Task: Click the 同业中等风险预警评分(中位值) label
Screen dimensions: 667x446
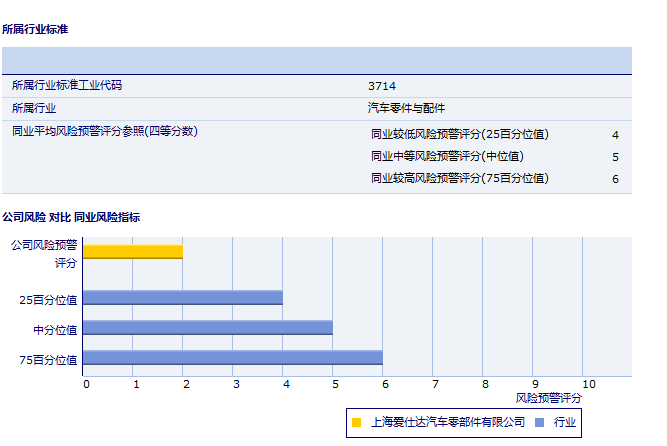Action: [447, 157]
